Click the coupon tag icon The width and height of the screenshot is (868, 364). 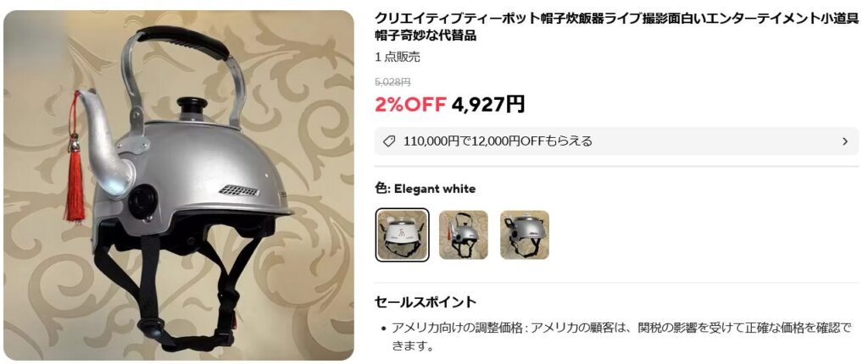pyautogui.click(x=389, y=141)
